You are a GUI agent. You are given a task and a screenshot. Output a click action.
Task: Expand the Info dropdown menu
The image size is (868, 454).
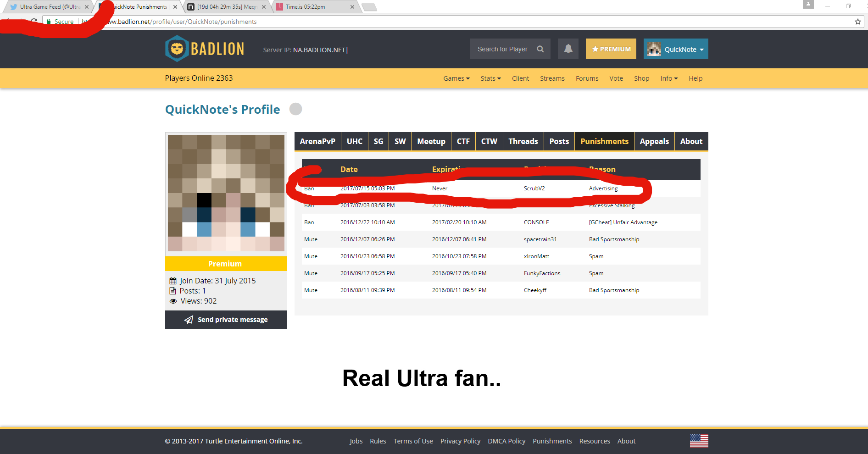click(669, 78)
